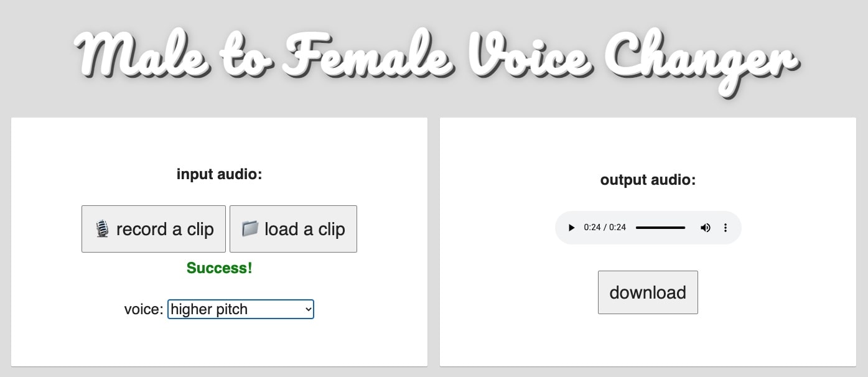Open the voice dropdown showing higher pitch

point(240,309)
